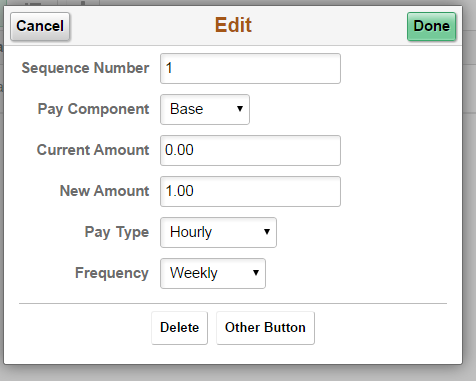The height and width of the screenshot is (381, 476).
Task: Click the Sequence Number label
Action: [85, 68]
